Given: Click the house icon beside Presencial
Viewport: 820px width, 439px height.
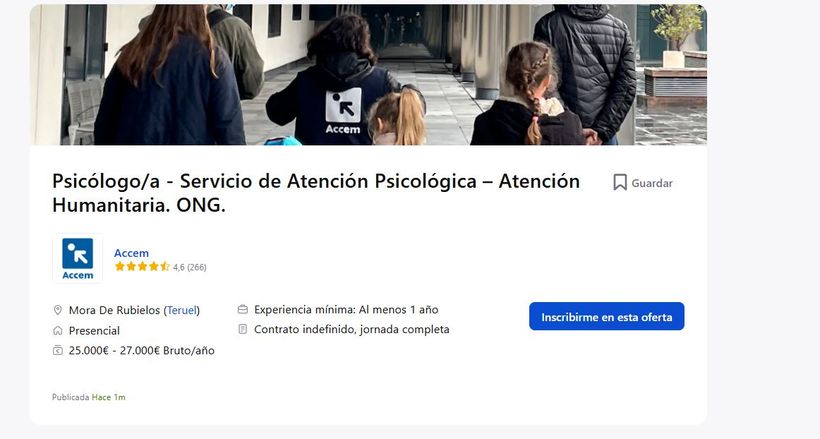Looking at the screenshot, I should pyautogui.click(x=58, y=331).
